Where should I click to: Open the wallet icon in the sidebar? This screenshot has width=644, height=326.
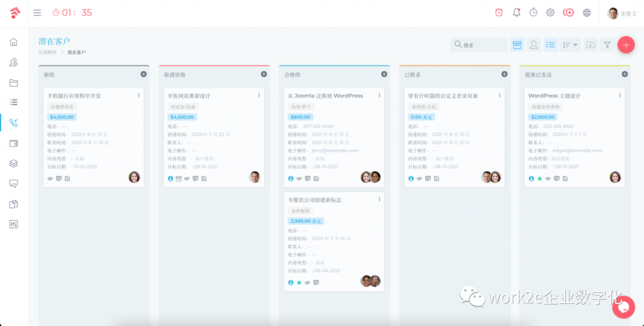coord(13,143)
